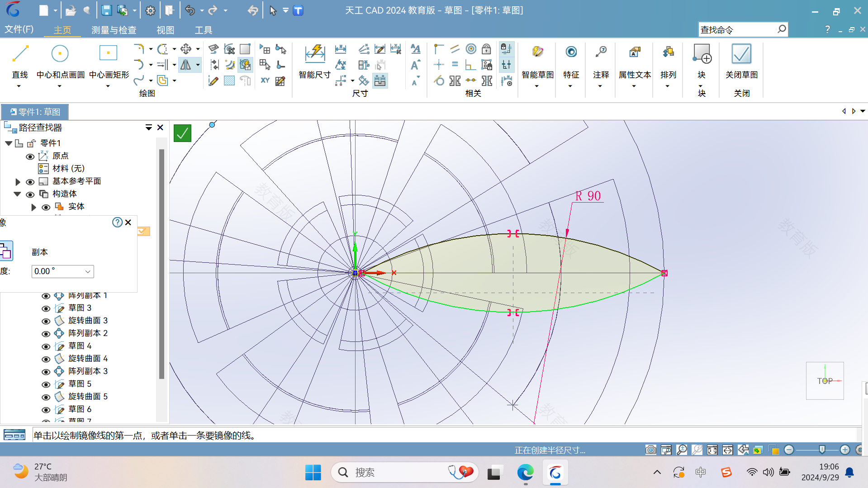This screenshot has height=488, width=868.
Task: Click the zoom in plus button
Action: tap(844, 450)
